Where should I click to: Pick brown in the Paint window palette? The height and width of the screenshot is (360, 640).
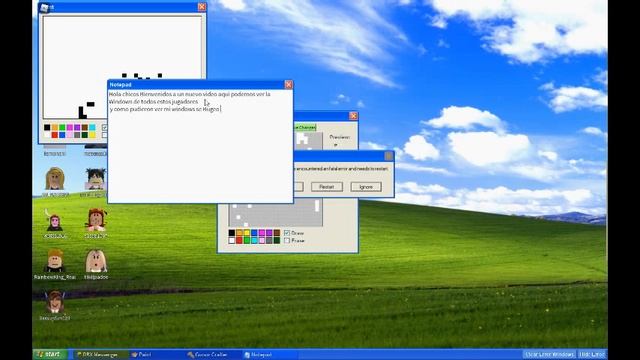[84, 127]
